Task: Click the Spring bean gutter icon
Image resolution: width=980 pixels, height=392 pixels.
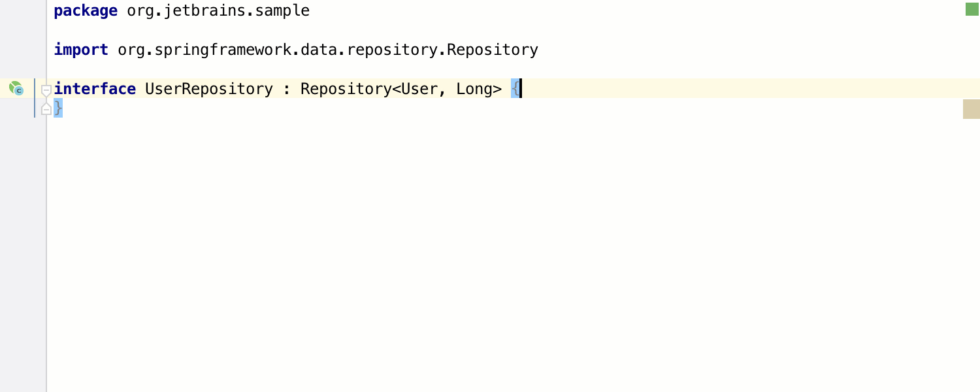Action: click(x=16, y=88)
